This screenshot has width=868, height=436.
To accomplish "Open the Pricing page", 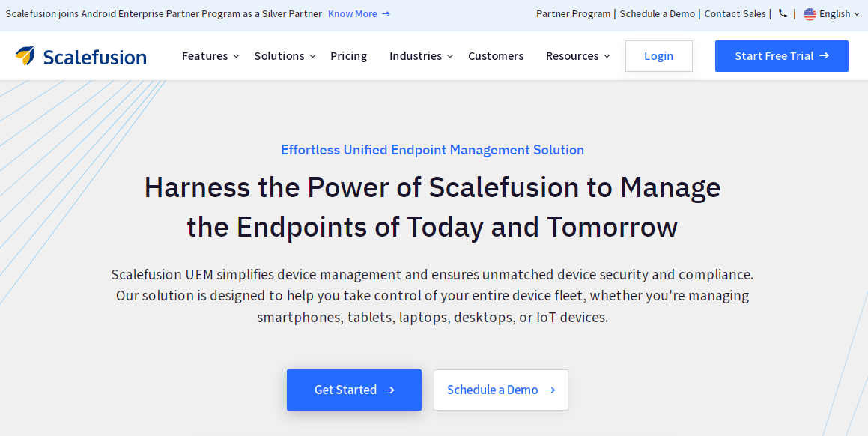I will pos(349,56).
